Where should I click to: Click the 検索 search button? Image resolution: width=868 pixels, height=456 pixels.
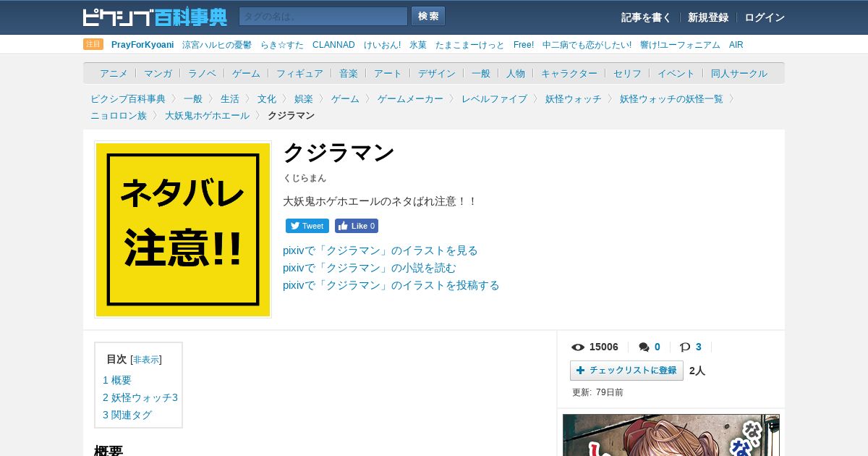[x=428, y=17]
